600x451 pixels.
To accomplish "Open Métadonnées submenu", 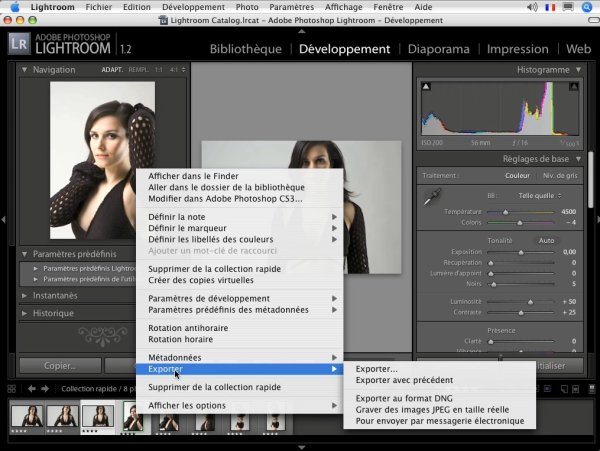I will [x=240, y=358].
